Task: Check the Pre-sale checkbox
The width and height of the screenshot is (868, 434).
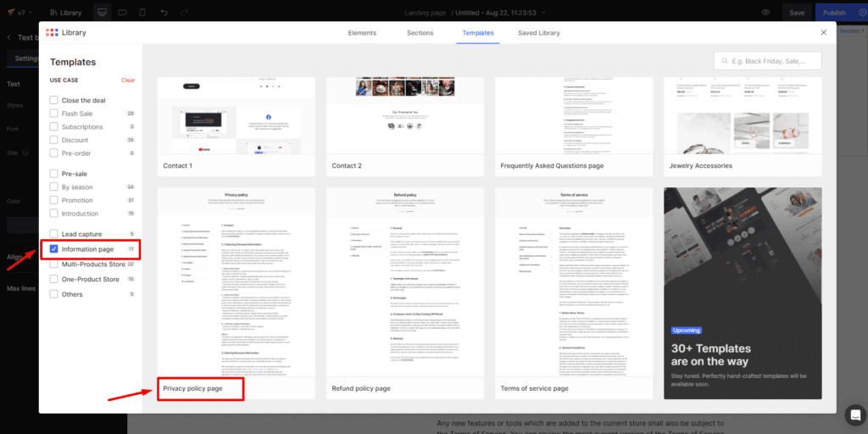Action: pyautogui.click(x=53, y=174)
